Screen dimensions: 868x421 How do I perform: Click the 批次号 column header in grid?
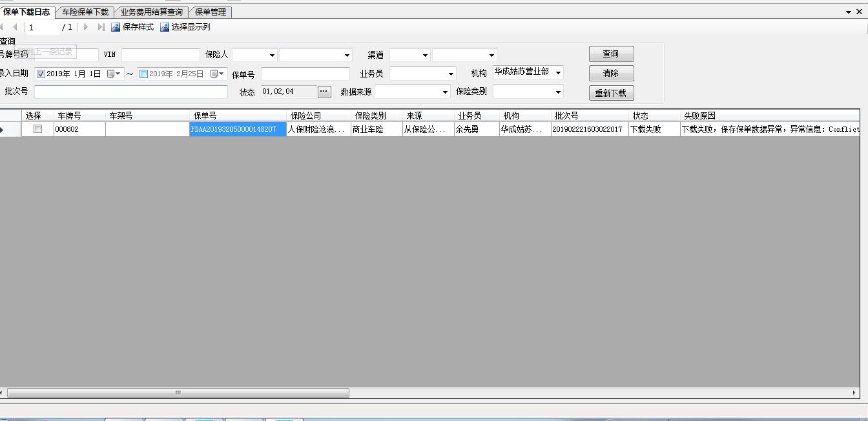pos(590,116)
